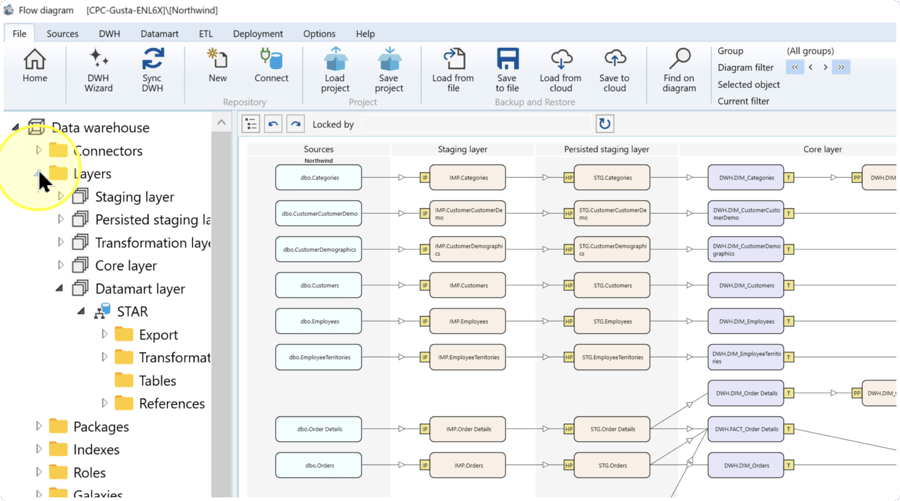Viewport: 900px width, 501px height.
Task: Open the Deployment tab
Action: tap(258, 33)
